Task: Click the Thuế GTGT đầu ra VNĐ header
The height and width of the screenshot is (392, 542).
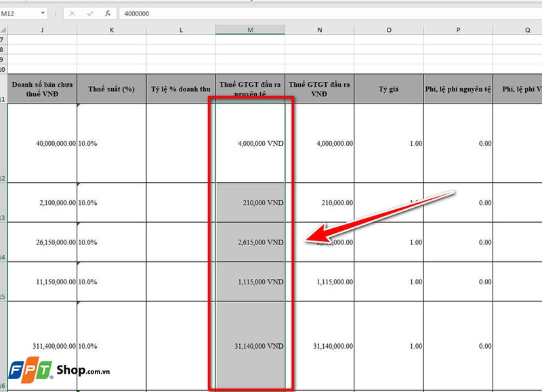Action: (318, 88)
